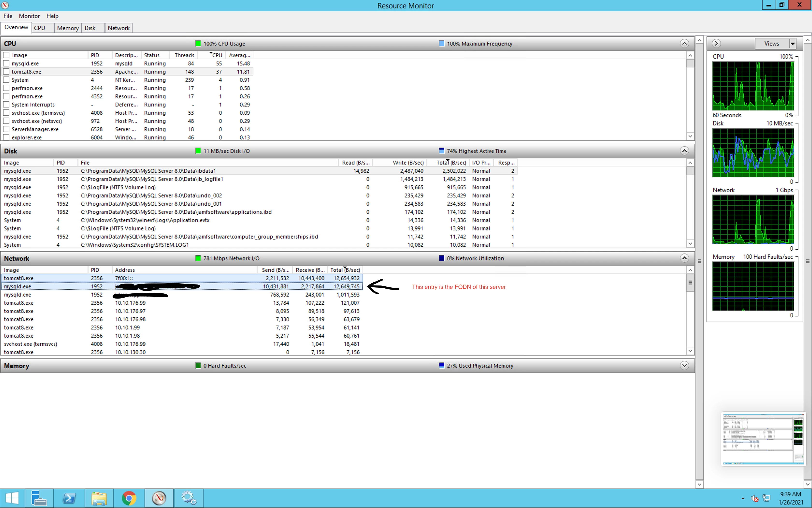Viewport: 812px width, 508px height.
Task: Select the tomcat8.exe 7f00:1:: network row
Action: 182,278
